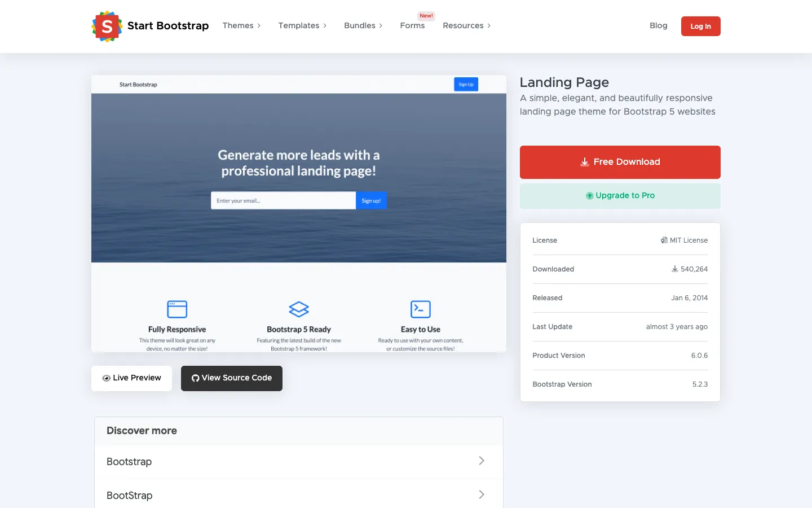Screen dimensions: 812x508
Task: Click the download count icon beside 540,264
Action: coord(674,269)
